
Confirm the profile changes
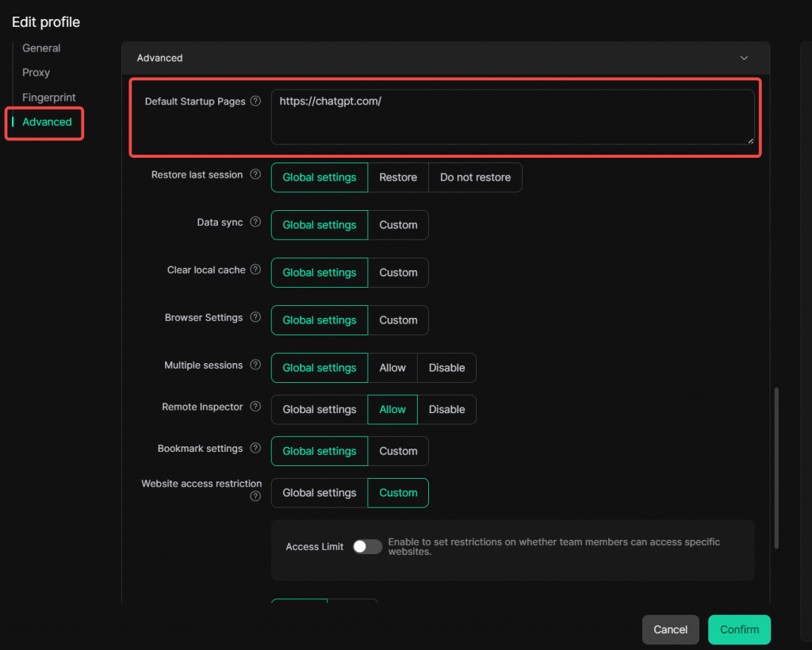tap(739, 629)
